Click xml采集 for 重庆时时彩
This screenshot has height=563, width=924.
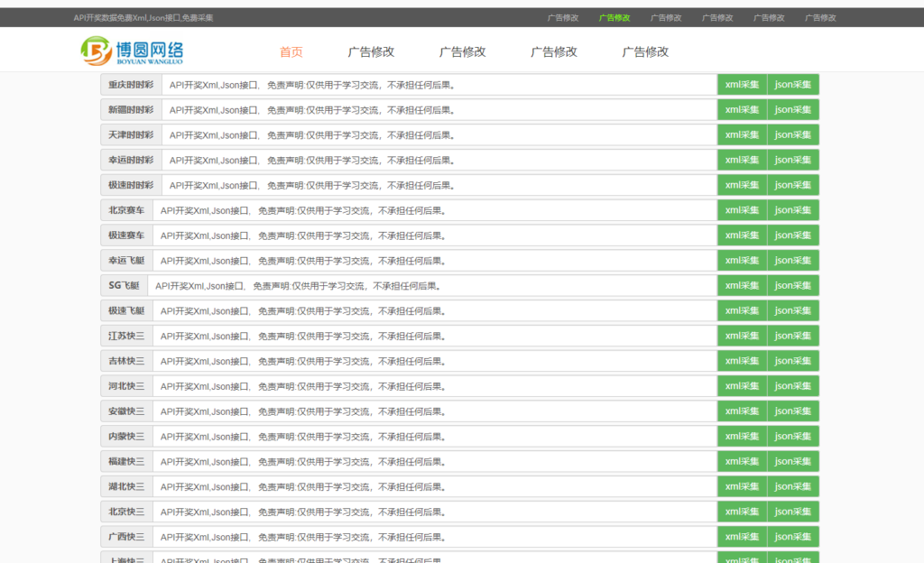click(742, 85)
